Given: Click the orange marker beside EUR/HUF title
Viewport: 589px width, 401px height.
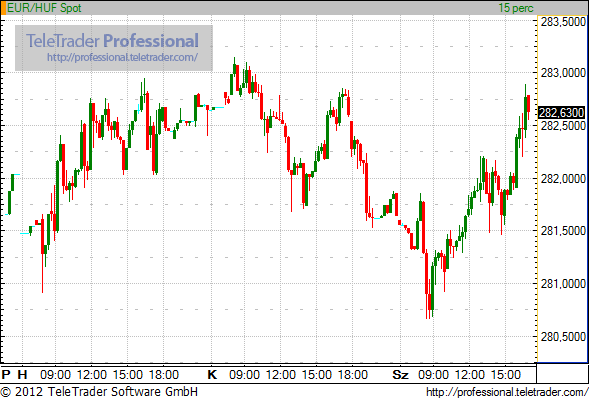Looking at the screenshot, I should point(4,8).
